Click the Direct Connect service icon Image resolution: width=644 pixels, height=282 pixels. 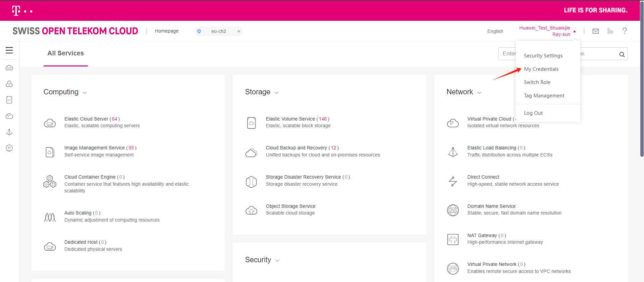coord(453,182)
